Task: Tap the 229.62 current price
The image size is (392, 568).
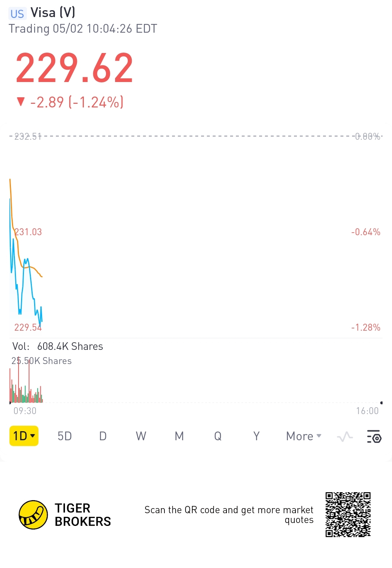Action: pyautogui.click(x=75, y=68)
